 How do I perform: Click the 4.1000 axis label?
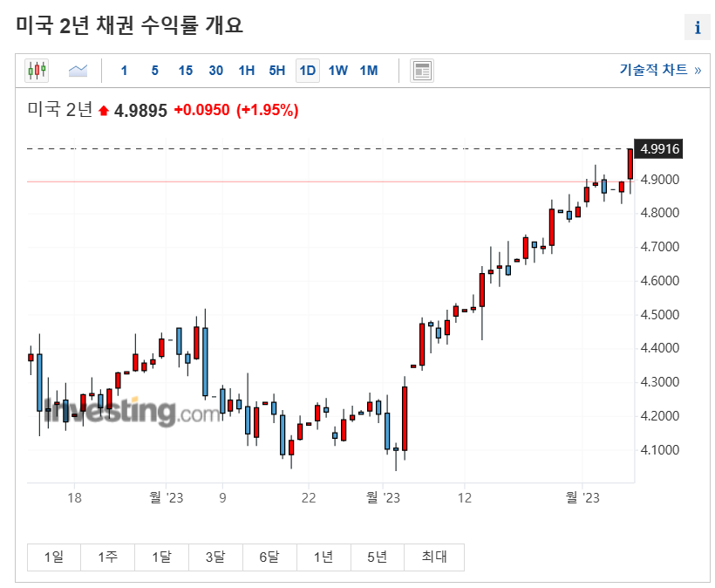click(660, 450)
